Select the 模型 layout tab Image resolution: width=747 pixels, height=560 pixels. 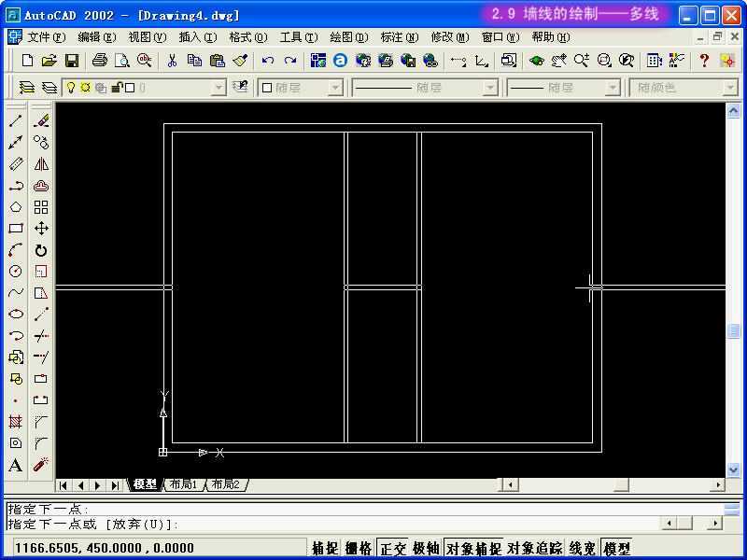pyautogui.click(x=146, y=484)
